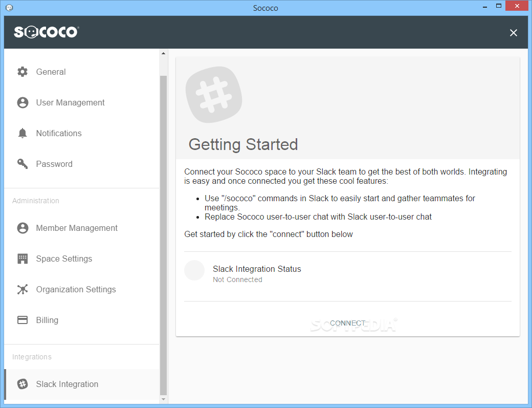Click the Slack Integration Status label
This screenshot has width=532, height=408.
point(257,269)
